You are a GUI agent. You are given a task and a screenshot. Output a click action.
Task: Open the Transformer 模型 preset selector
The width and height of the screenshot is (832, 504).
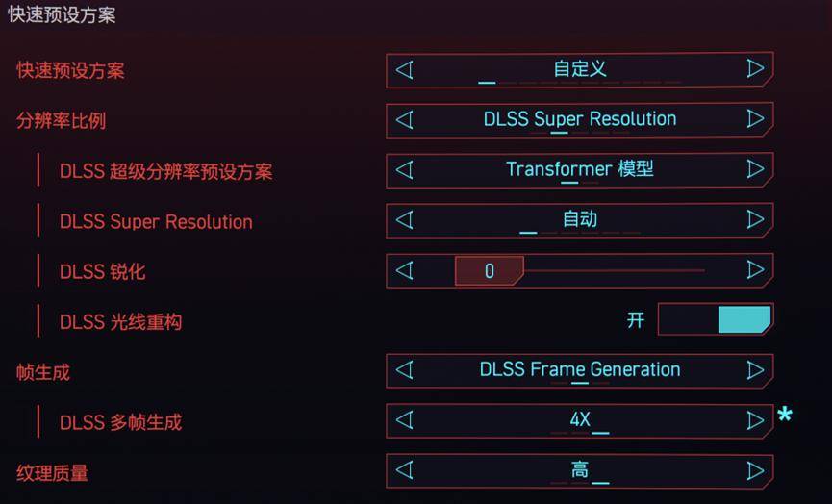pyautogui.click(x=579, y=169)
